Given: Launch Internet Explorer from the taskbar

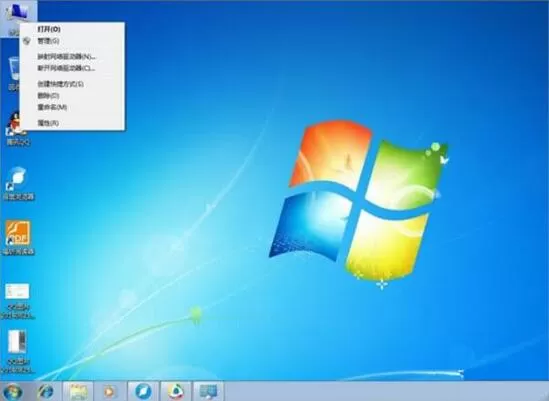Looking at the screenshot, I should pyautogui.click(x=46, y=391).
